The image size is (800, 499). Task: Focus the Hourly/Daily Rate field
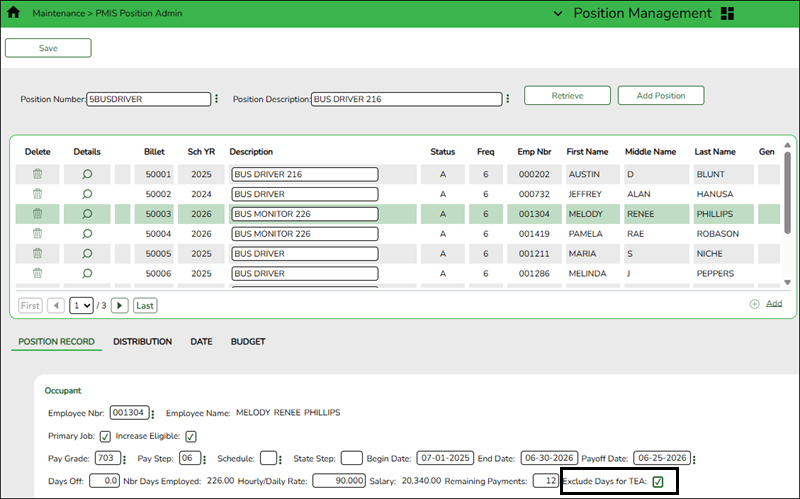(339, 481)
